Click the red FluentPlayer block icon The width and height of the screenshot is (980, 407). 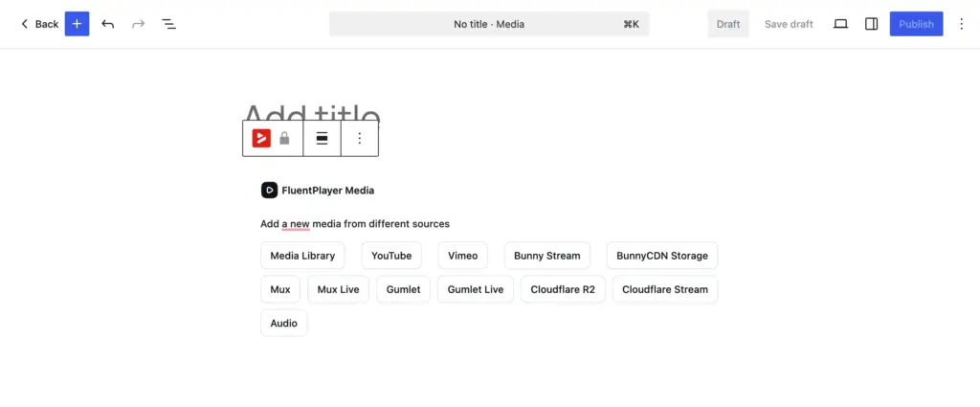pyautogui.click(x=261, y=138)
